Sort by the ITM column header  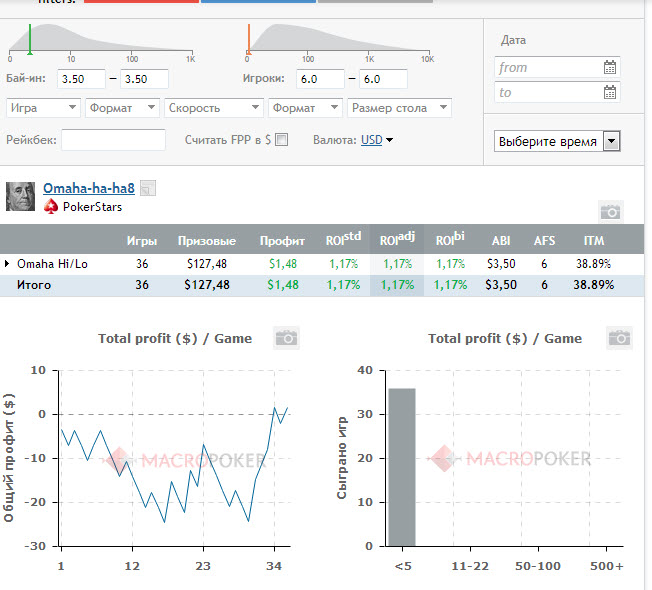click(594, 241)
